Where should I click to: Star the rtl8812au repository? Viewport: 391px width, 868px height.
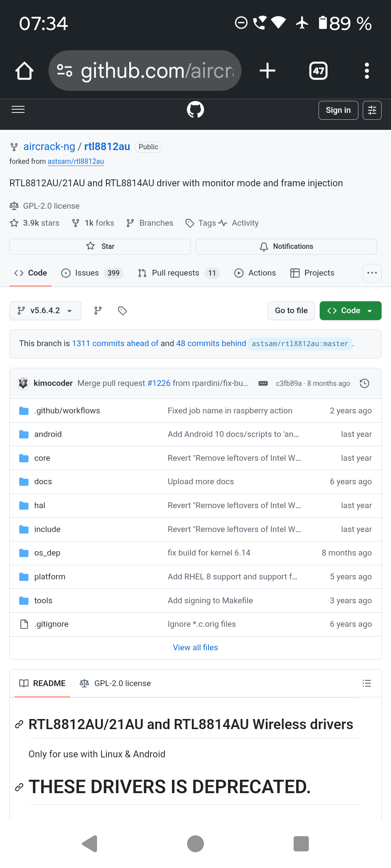[x=100, y=246]
